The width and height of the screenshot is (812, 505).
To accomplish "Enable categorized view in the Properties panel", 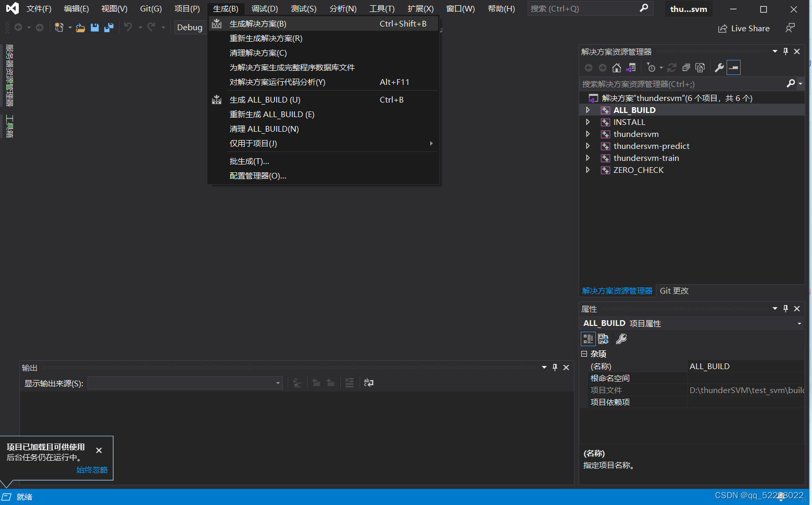I will point(588,338).
